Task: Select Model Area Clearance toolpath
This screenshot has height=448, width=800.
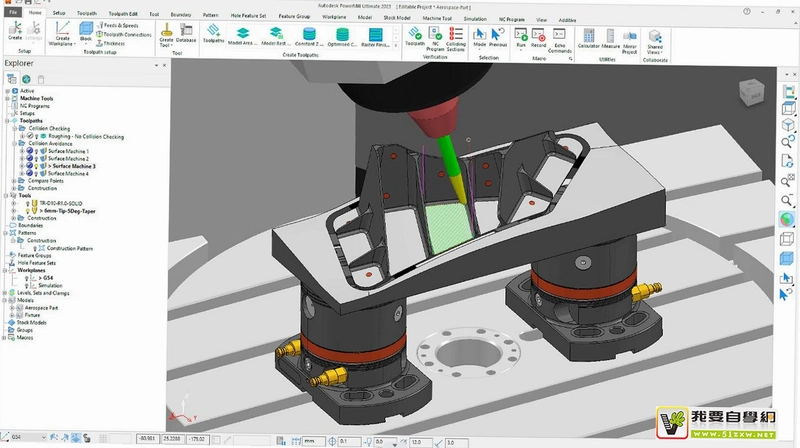Action: pos(243,34)
